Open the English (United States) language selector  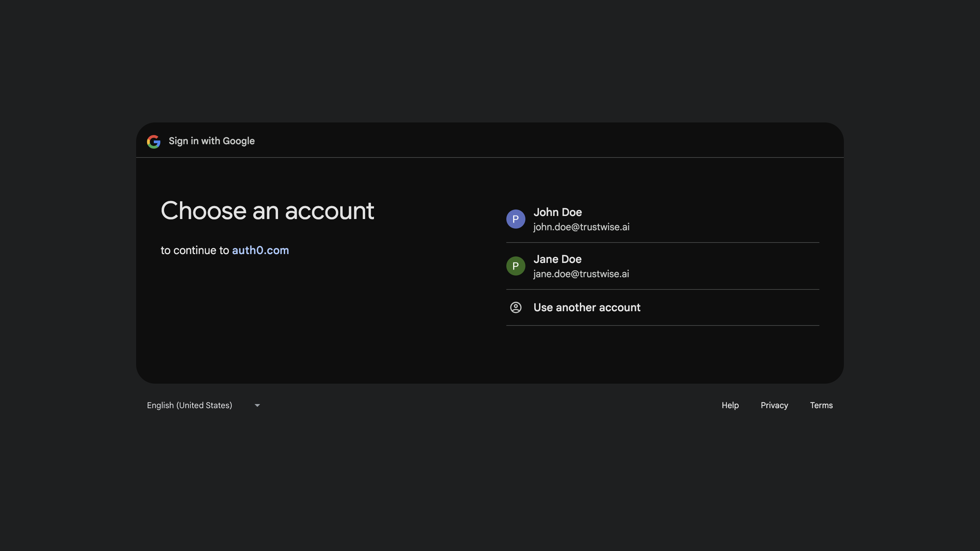[x=190, y=405]
